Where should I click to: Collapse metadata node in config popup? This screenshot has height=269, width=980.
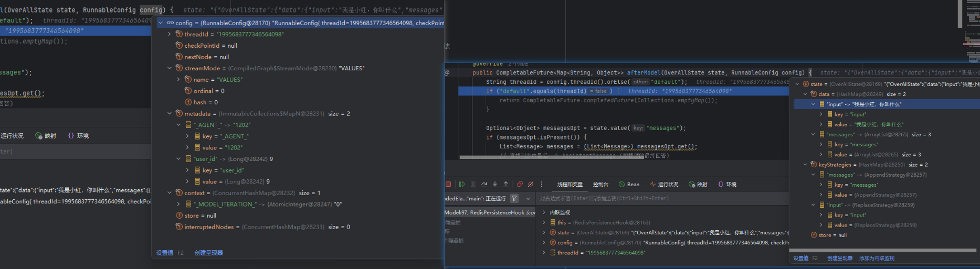tap(169, 114)
